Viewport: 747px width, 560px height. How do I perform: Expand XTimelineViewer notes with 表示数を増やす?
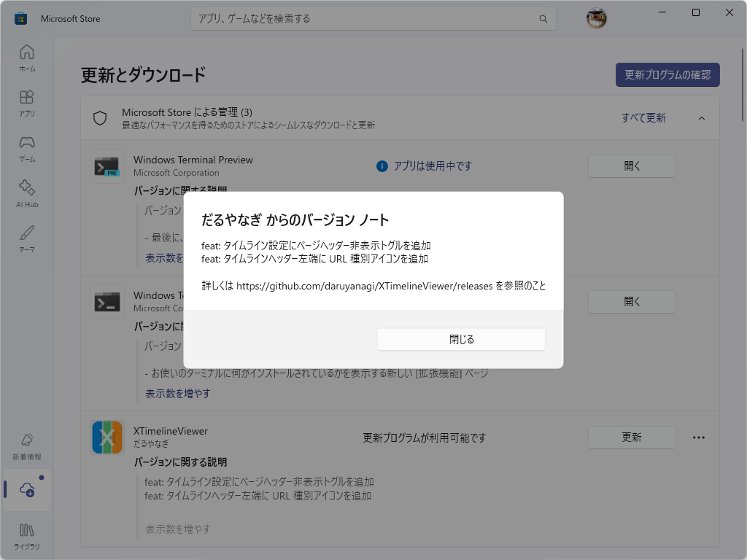click(x=178, y=529)
